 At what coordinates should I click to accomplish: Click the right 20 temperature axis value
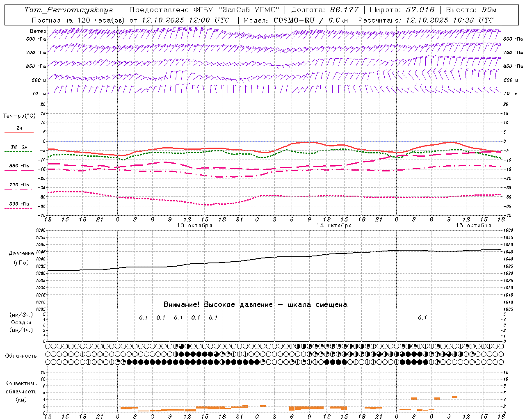click(x=506, y=104)
